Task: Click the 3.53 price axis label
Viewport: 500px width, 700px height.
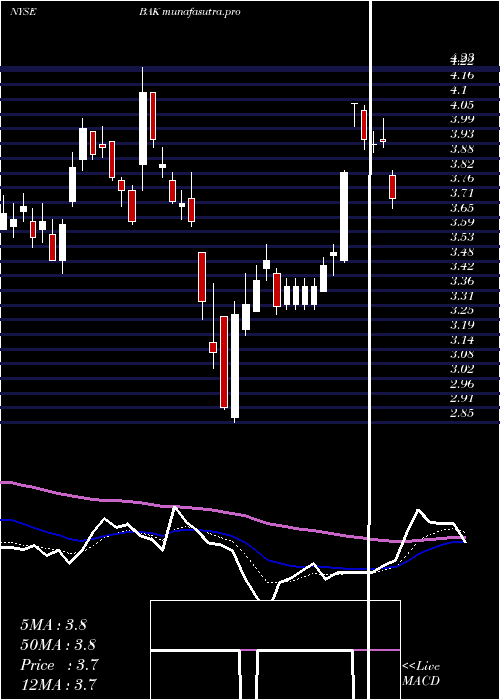Action: pyautogui.click(x=462, y=237)
